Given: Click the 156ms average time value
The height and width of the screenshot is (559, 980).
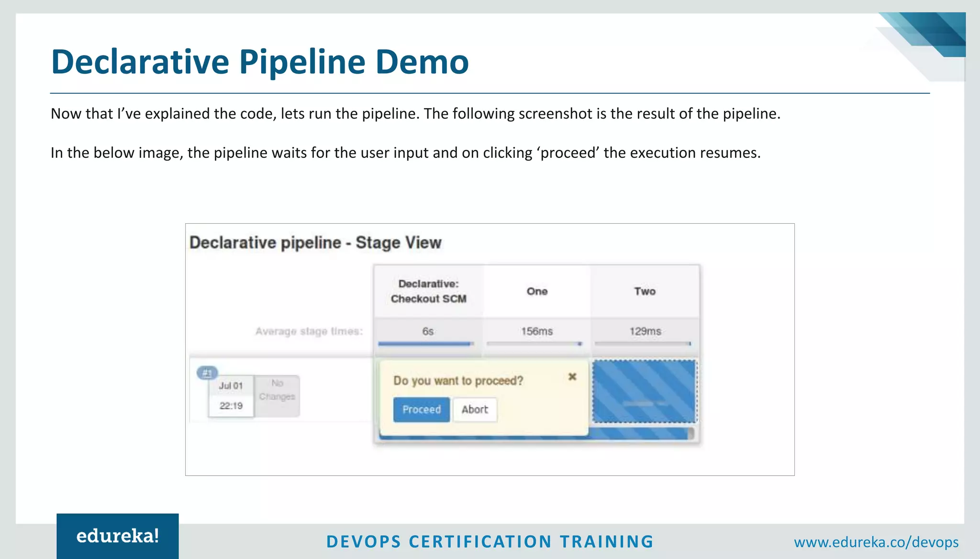Looking at the screenshot, I should [x=537, y=331].
